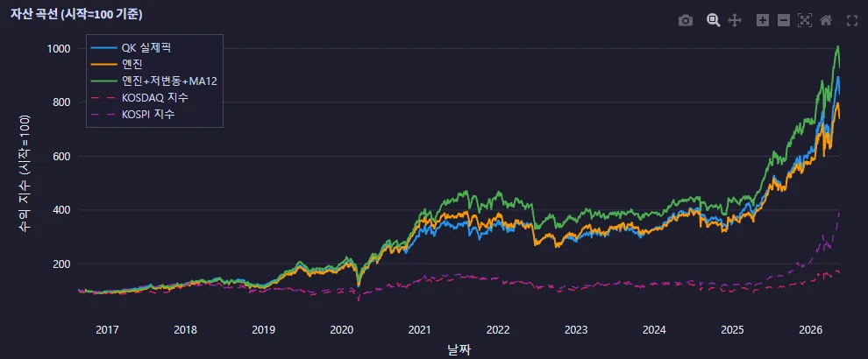This screenshot has width=868, height=359.
Task: Click the x-axis title 날짜
Action: click(459, 349)
